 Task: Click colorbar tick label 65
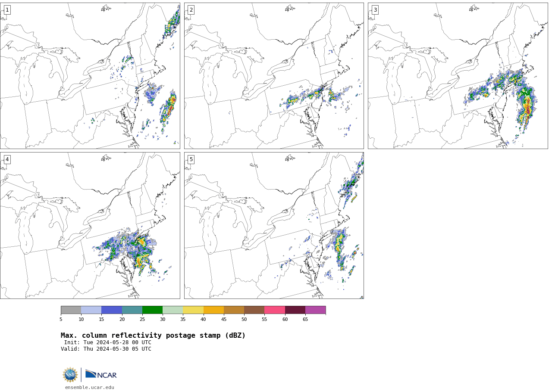tap(305, 319)
